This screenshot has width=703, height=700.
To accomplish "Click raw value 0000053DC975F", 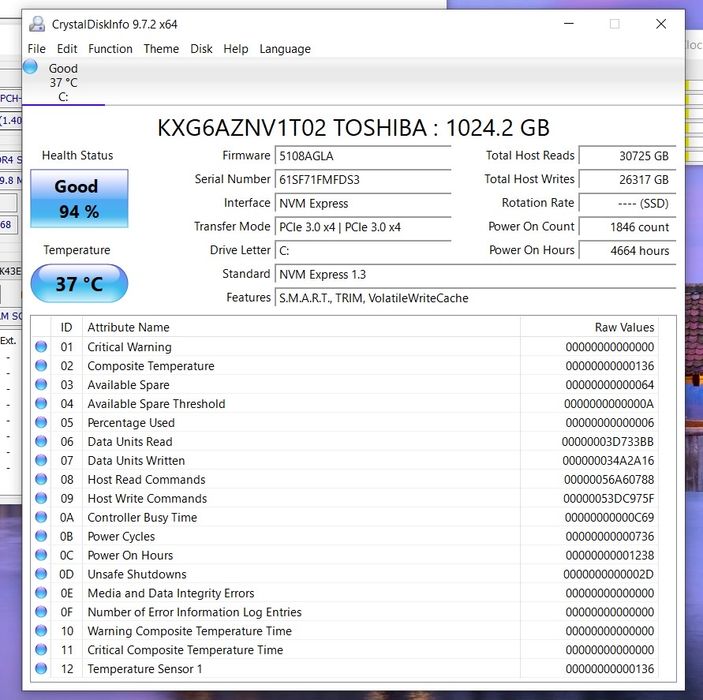I will (608, 499).
